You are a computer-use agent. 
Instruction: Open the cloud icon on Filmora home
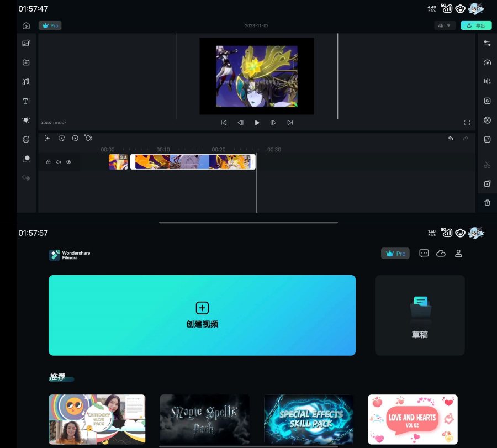pyautogui.click(x=441, y=254)
